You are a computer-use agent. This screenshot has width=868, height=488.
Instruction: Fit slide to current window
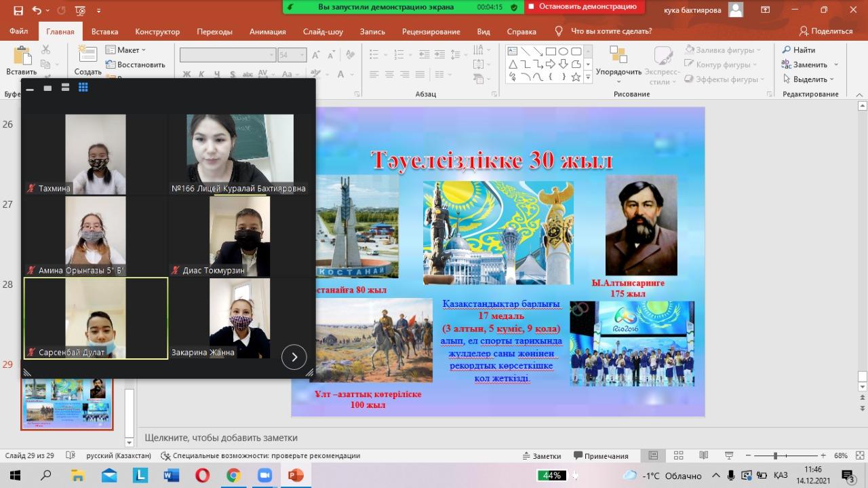point(859,455)
